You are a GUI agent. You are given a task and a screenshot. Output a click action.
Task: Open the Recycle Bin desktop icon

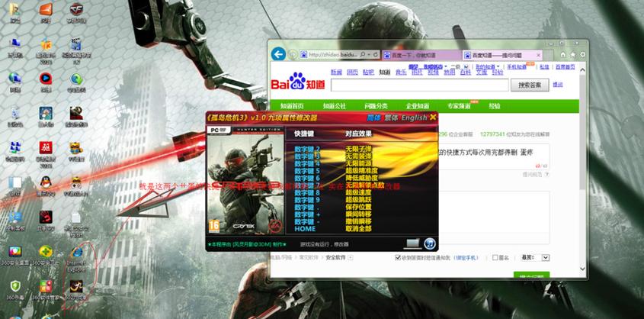[14, 113]
